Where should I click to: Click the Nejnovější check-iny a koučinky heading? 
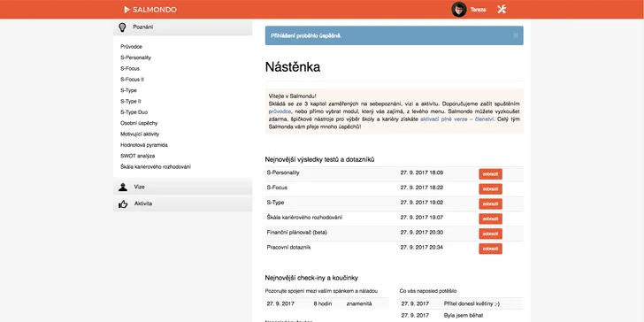coord(311,278)
